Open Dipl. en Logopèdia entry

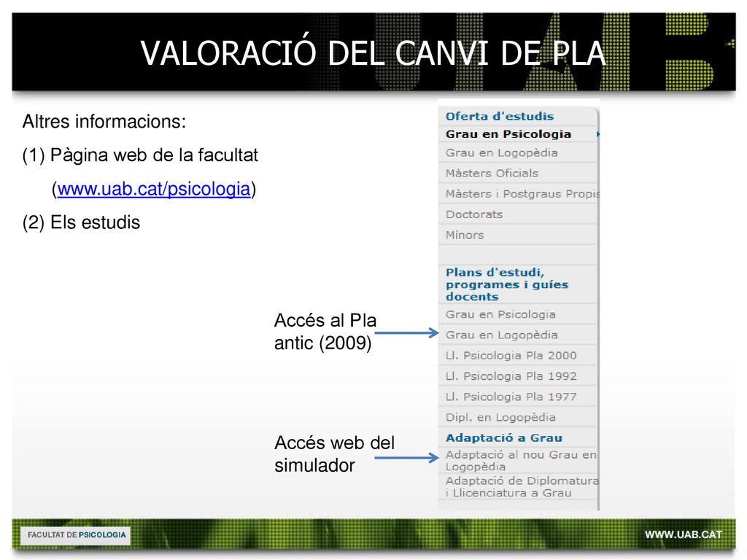[x=500, y=417]
